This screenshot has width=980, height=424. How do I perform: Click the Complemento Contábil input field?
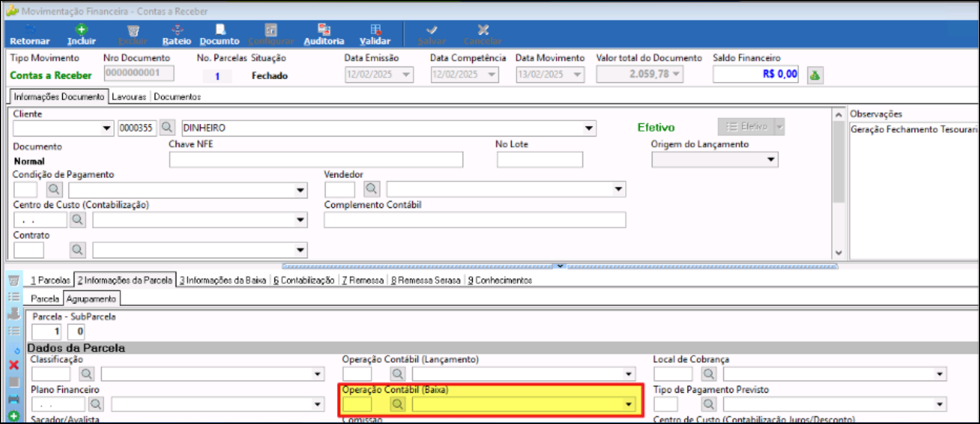click(475, 220)
